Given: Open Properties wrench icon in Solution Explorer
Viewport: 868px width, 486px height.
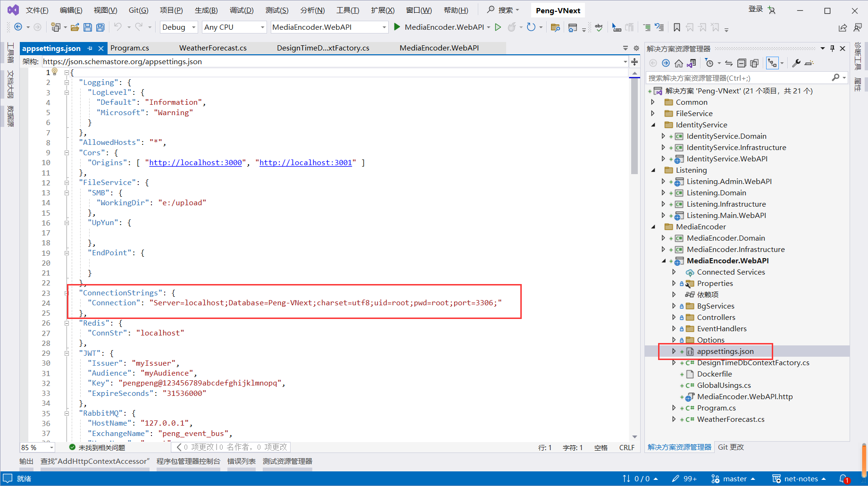Looking at the screenshot, I should coord(796,63).
